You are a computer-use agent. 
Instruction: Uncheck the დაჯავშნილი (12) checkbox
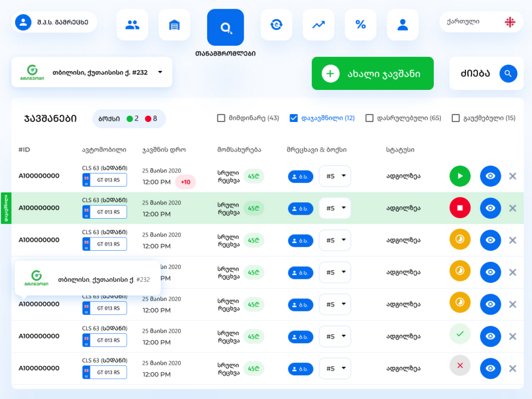click(294, 118)
